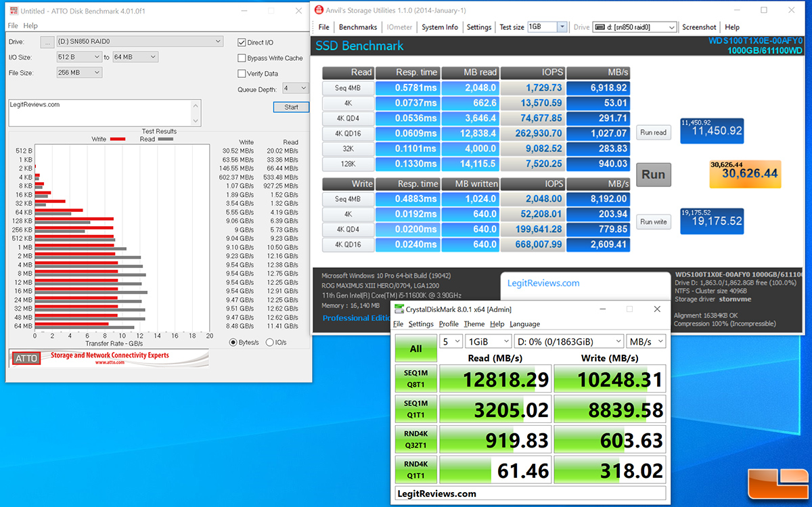Toggle the Direct I/O checkbox in ATTO
Viewport: 812px width, 507px height.
(x=242, y=42)
